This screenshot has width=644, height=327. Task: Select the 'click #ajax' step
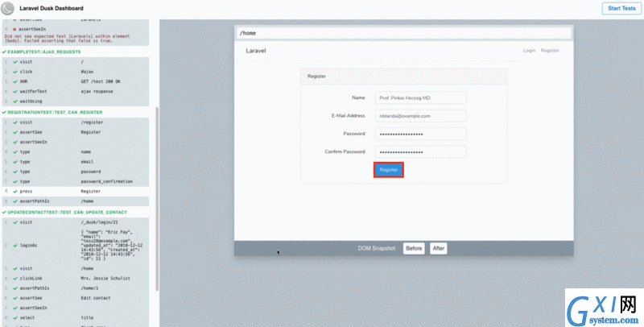pyautogui.click(x=76, y=72)
